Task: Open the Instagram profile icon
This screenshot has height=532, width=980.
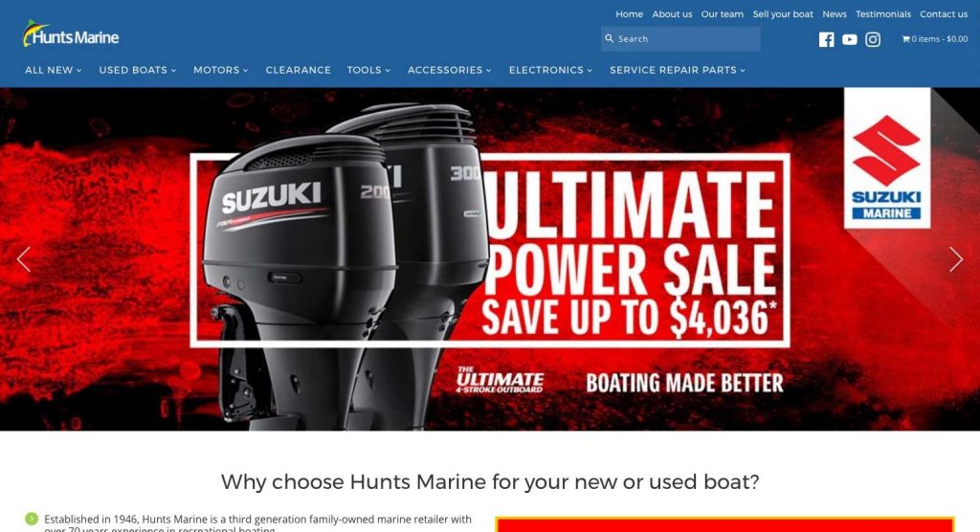Action: [873, 39]
